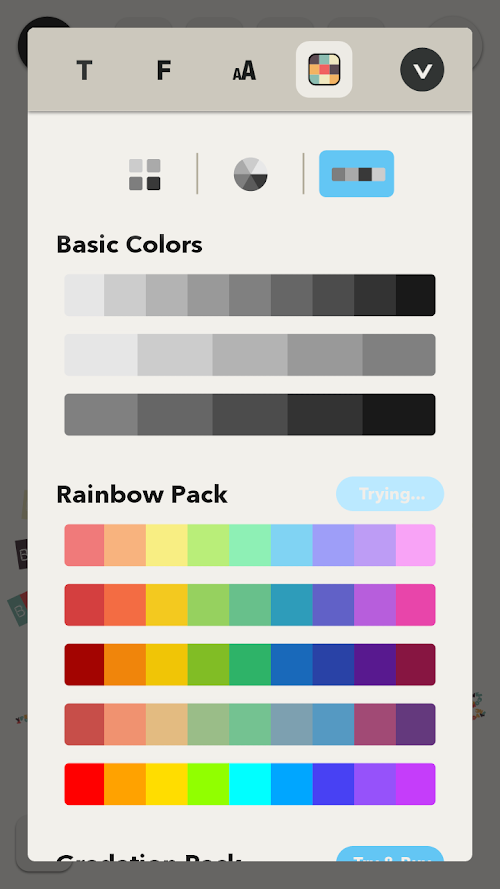
Task: Select darkest swatch in third Basic Colors row
Action: (x=399, y=414)
